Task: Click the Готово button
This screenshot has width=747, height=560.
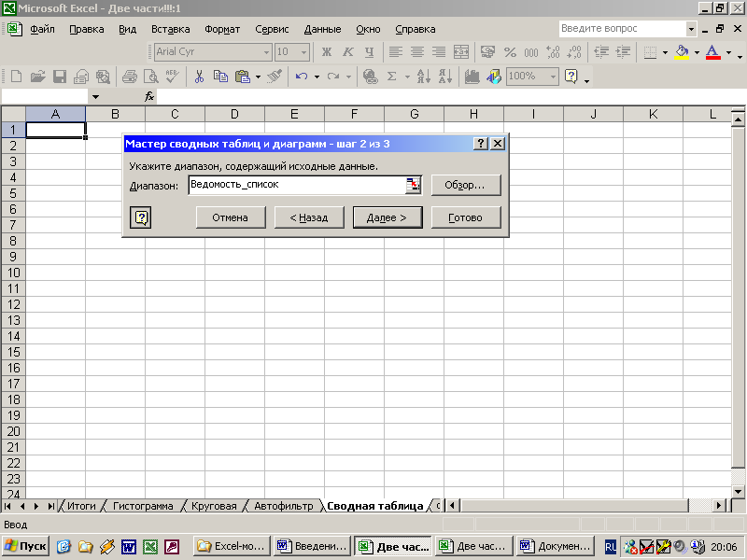Action: coord(466,217)
